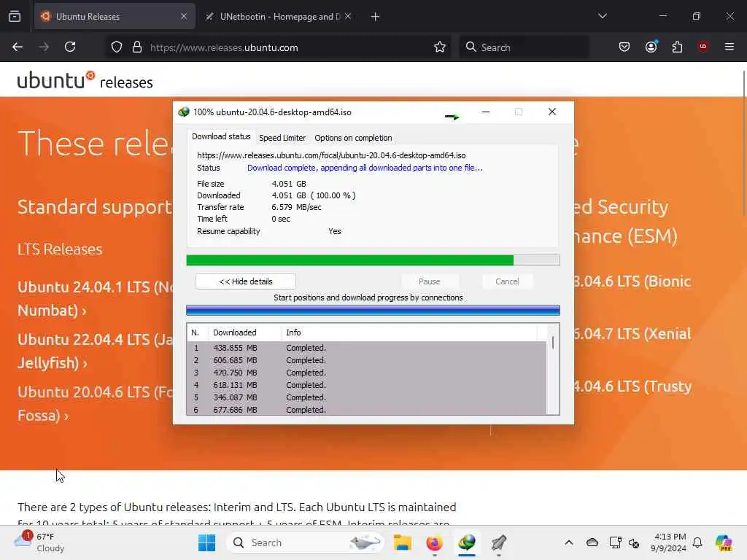747x560 pixels.
Task: Open the Speed Limiter tab
Action: (x=282, y=138)
